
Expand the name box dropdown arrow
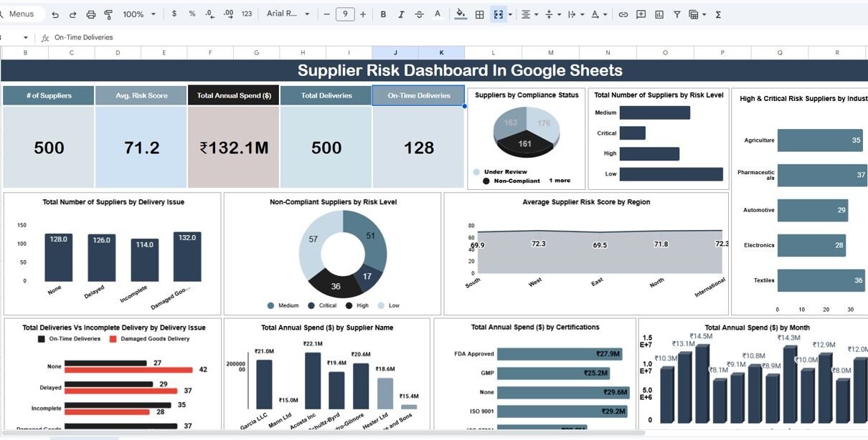coord(26,37)
